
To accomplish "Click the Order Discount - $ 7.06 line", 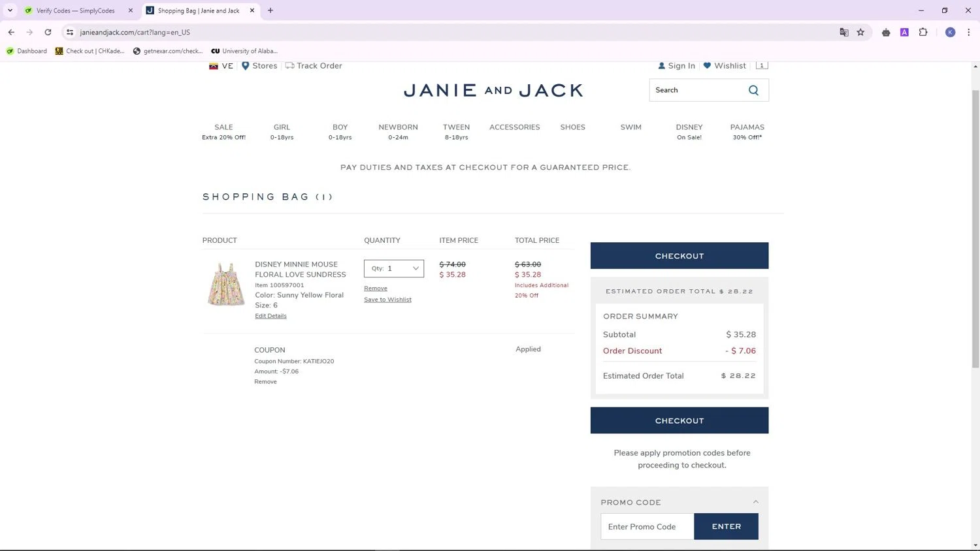I will (679, 351).
